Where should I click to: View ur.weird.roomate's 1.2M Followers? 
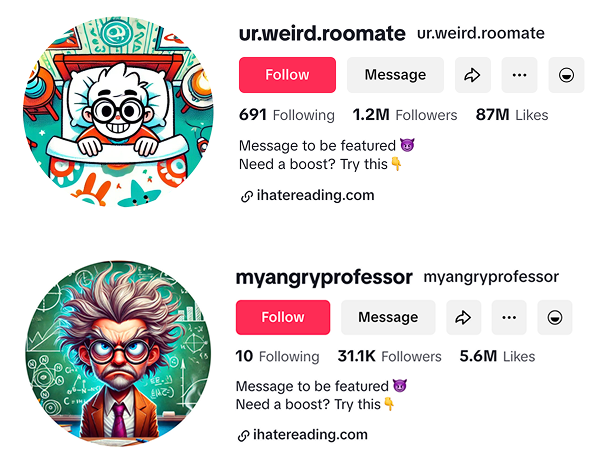[405, 115]
